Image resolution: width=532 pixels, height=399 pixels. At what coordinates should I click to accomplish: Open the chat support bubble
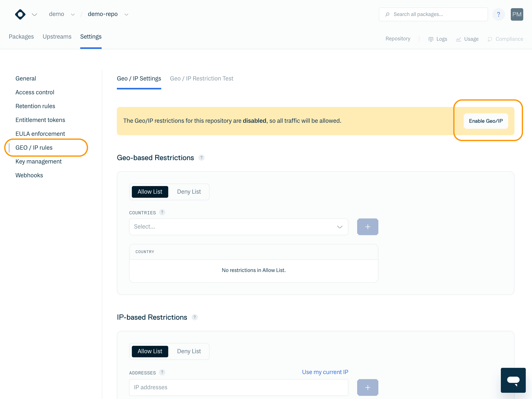click(x=513, y=380)
